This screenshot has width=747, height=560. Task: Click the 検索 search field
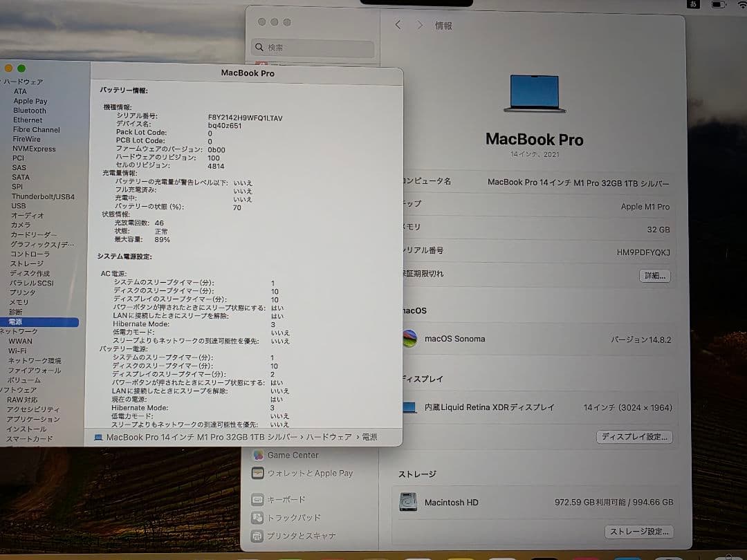tap(312, 48)
